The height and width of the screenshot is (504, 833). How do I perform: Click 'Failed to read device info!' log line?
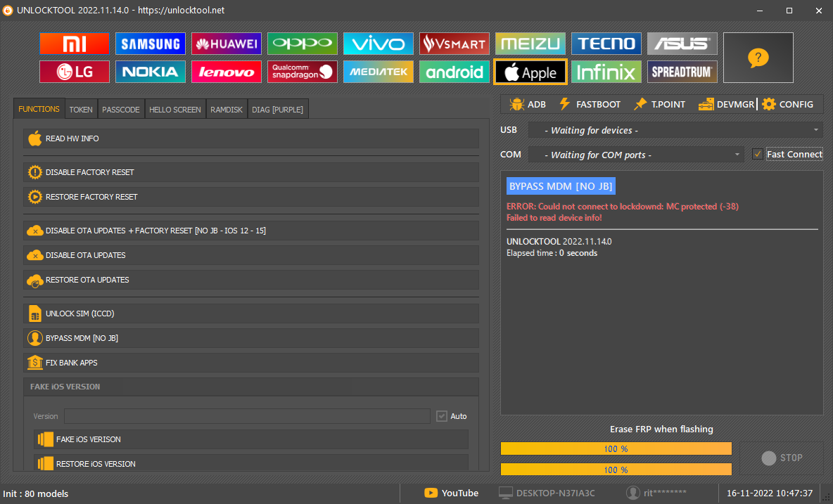(x=554, y=218)
